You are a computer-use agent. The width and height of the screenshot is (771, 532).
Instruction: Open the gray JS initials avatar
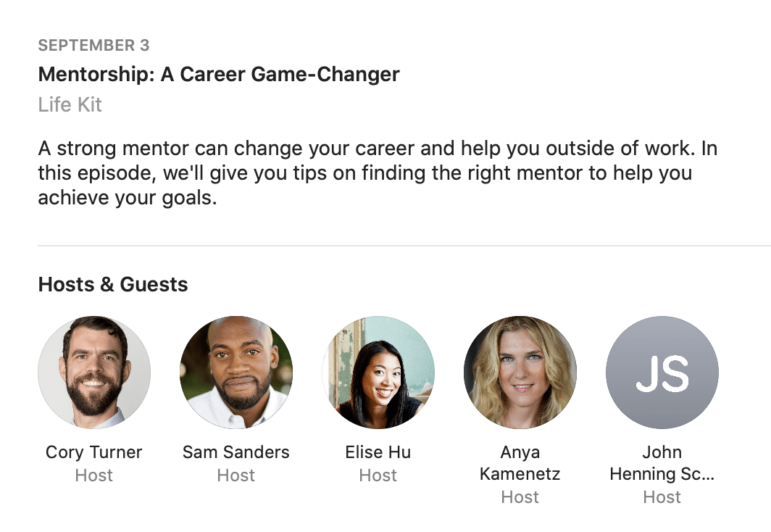tap(662, 373)
